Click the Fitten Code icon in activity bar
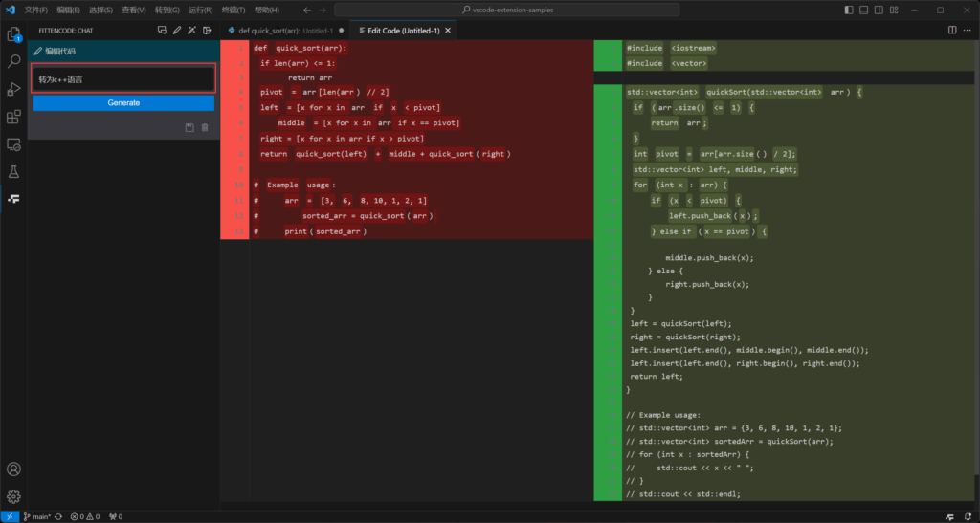This screenshot has height=523, width=980. [x=13, y=199]
